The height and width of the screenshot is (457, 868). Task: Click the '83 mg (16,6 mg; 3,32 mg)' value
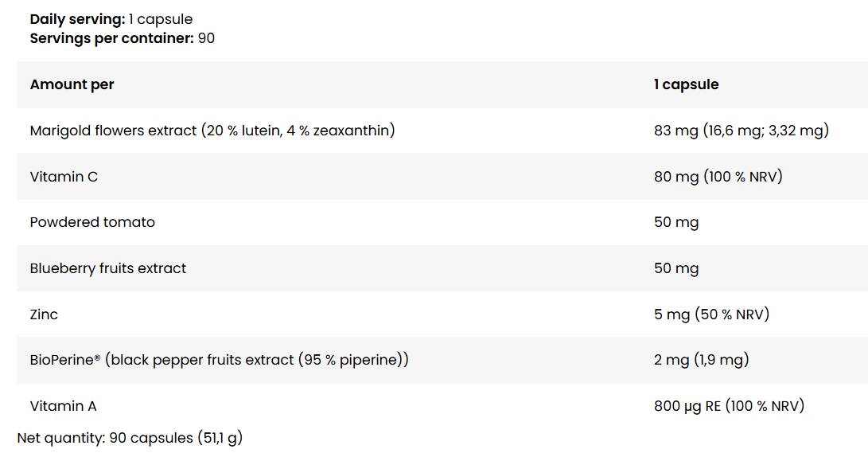pyautogui.click(x=741, y=130)
